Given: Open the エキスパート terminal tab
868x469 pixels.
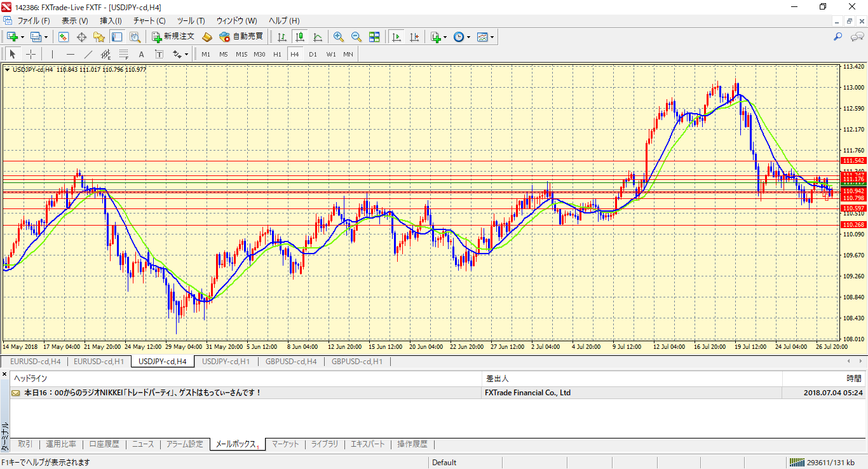Looking at the screenshot, I should point(368,444).
